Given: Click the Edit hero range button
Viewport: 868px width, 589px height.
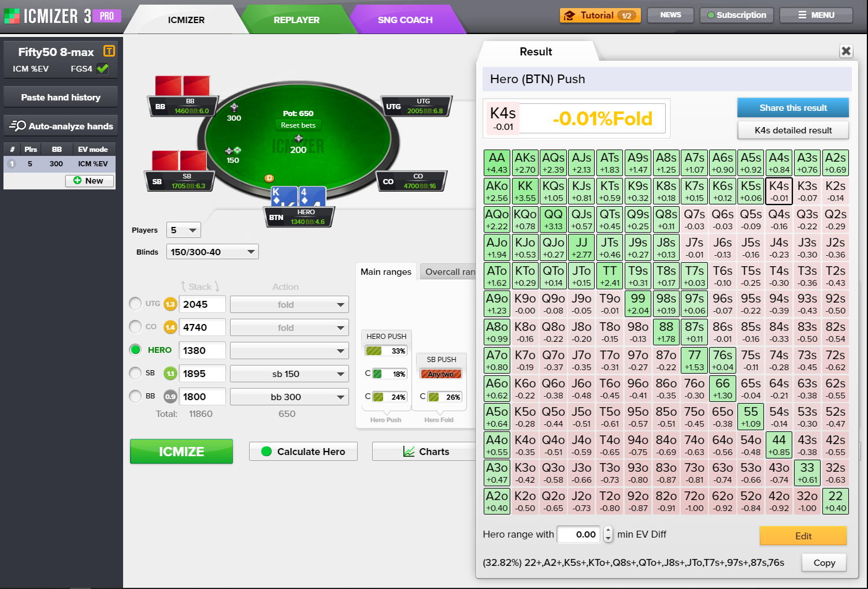Looking at the screenshot, I should (x=803, y=536).
